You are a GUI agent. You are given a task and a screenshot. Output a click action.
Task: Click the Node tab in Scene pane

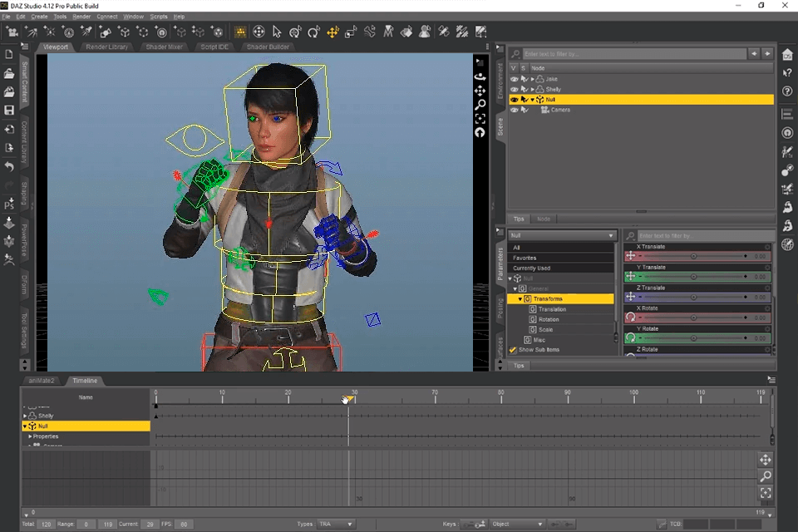[544, 219]
